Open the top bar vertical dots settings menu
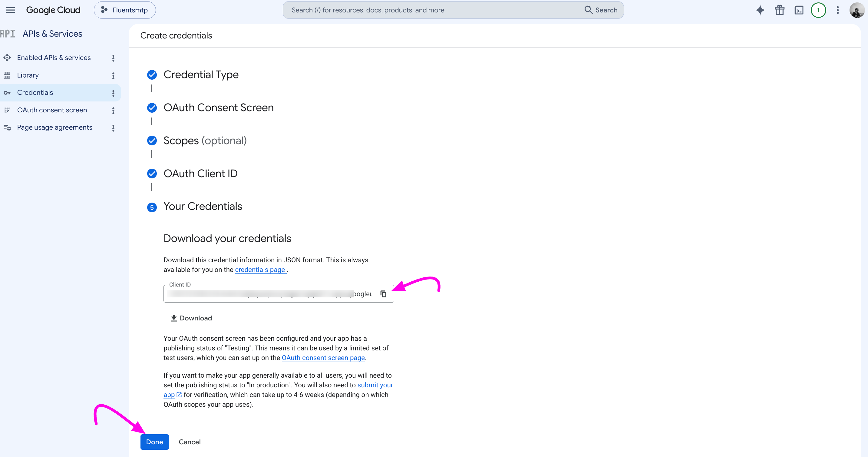Screen dimensions: 868x457 pos(838,10)
